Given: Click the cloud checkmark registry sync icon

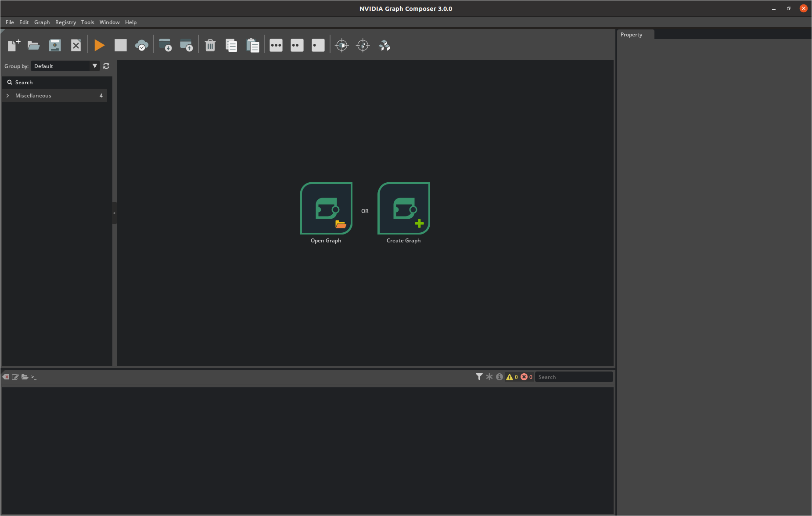Looking at the screenshot, I should tap(141, 45).
